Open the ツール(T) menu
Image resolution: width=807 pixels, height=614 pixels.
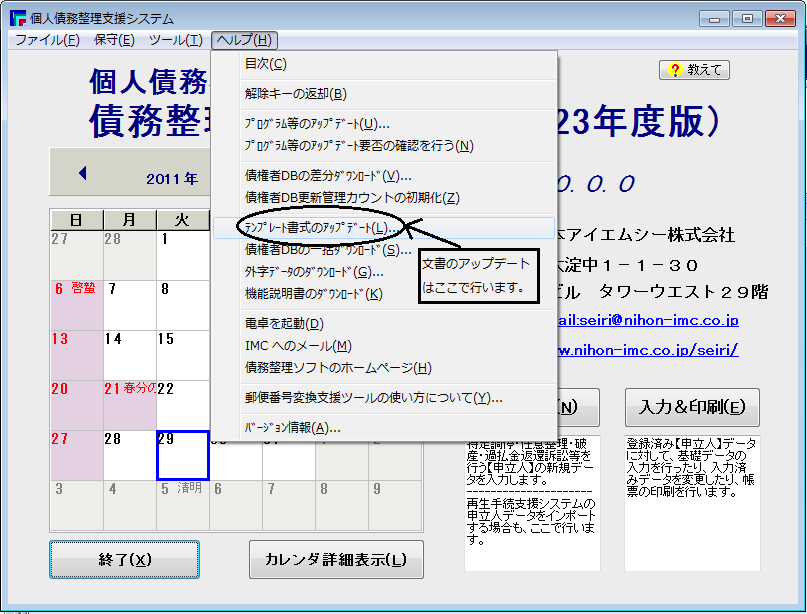(175, 40)
